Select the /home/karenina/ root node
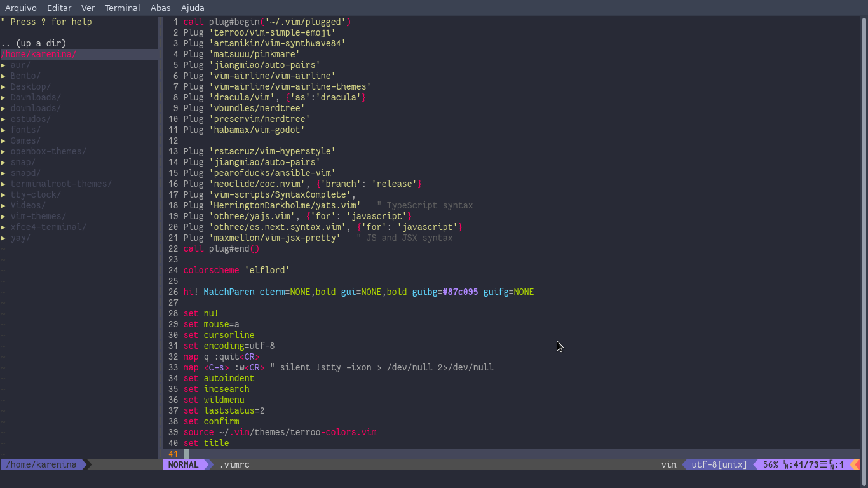868x488 pixels. pos(39,54)
